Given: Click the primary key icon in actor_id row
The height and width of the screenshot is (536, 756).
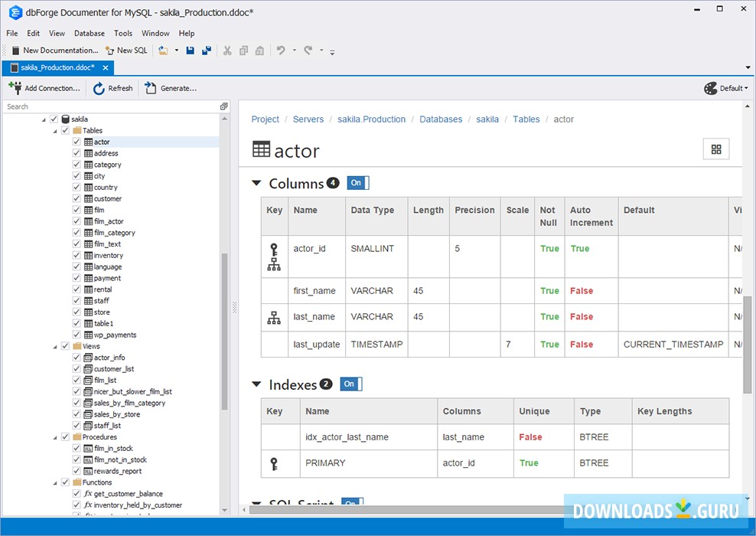Looking at the screenshot, I should (274, 250).
